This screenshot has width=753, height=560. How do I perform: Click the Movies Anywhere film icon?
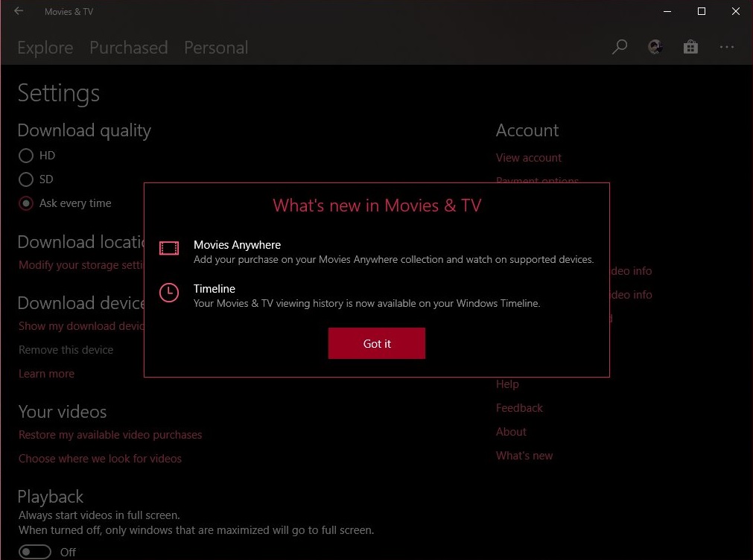169,248
